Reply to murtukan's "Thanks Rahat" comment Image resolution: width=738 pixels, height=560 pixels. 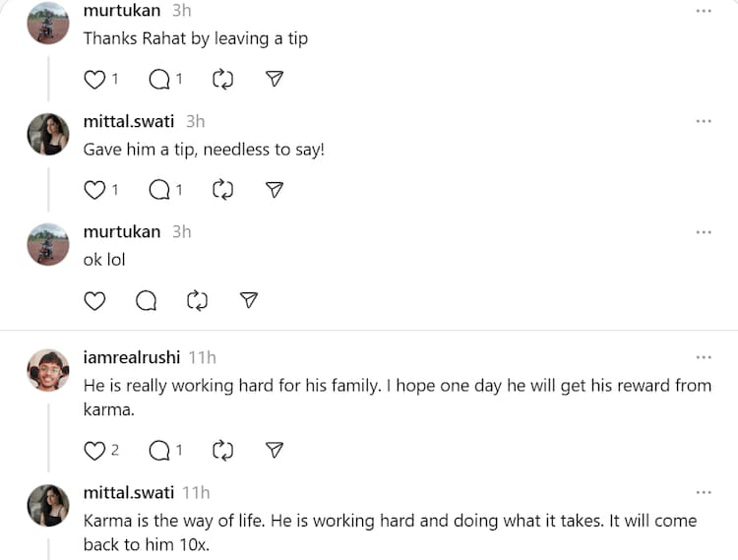[x=158, y=80]
